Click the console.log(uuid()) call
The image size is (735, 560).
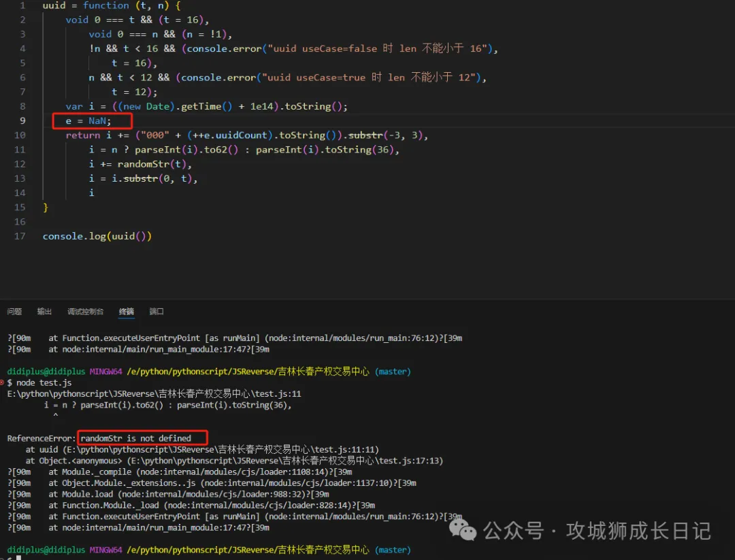[x=97, y=236]
